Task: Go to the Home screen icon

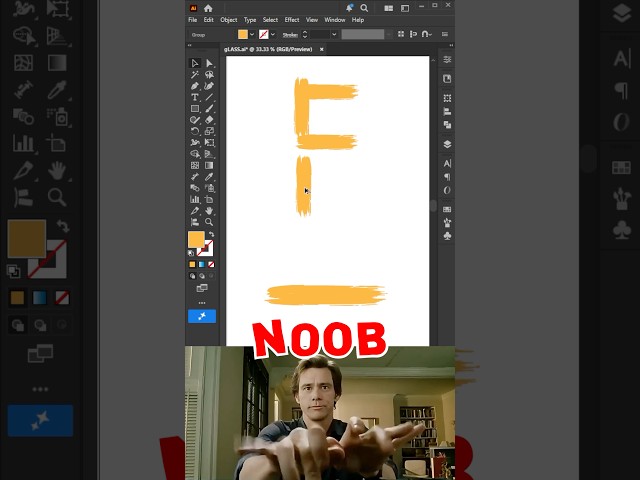Action: click(x=208, y=8)
